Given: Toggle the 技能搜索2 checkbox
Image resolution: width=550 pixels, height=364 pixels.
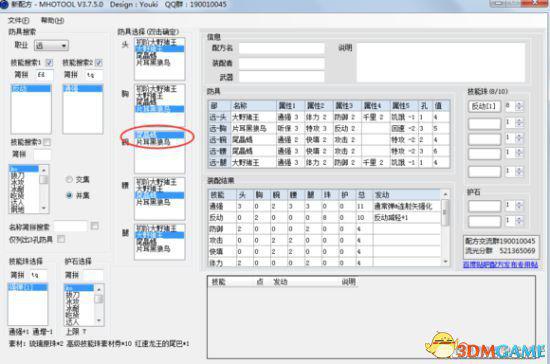Looking at the screenshot, I should pyautogui.click(x=99, y=63).
